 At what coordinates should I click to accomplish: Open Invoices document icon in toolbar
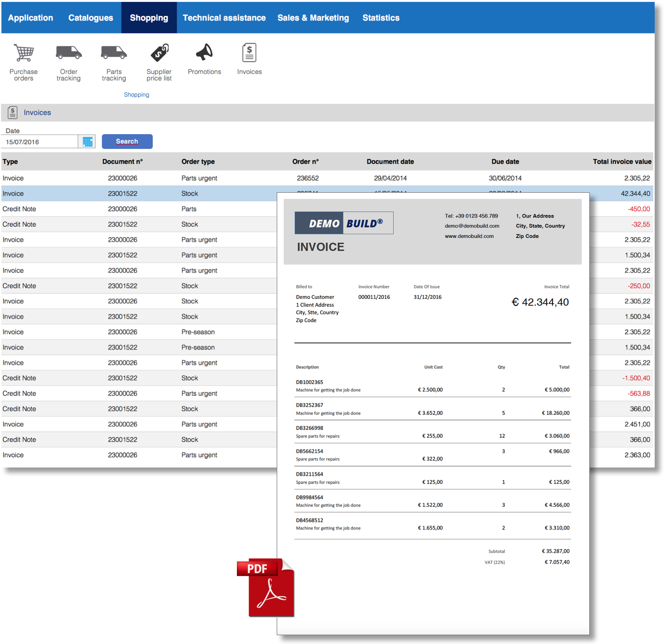pyautogui.click(x=249, y=53)
